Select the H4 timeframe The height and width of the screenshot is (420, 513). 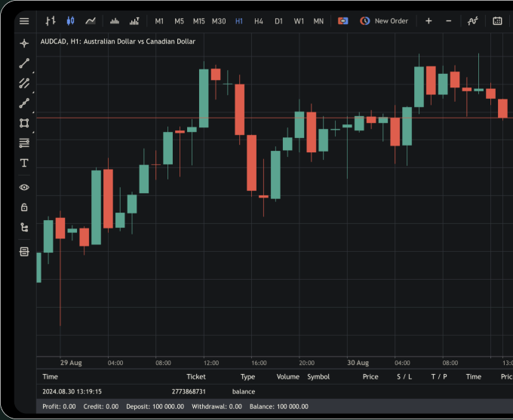click(x=259, y=21)
